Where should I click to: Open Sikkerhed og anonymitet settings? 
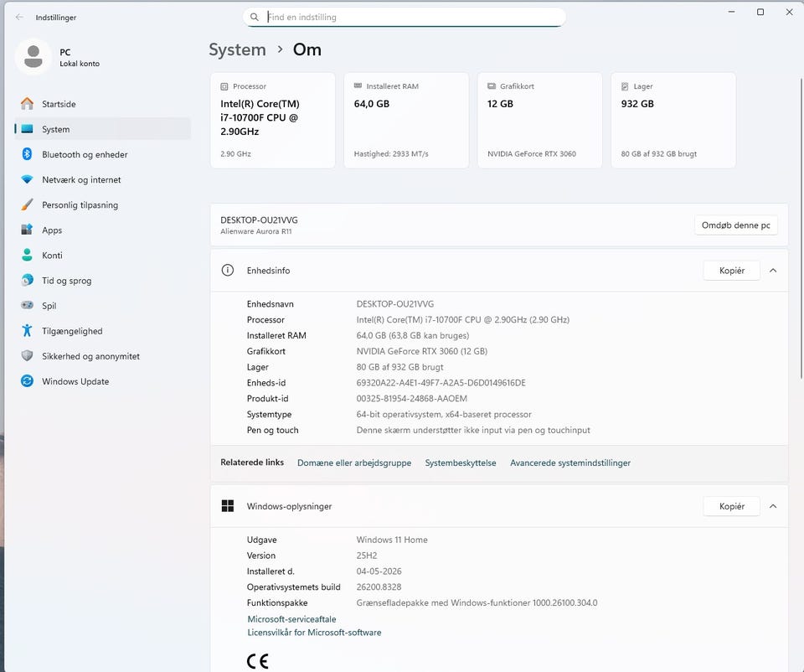102,356
